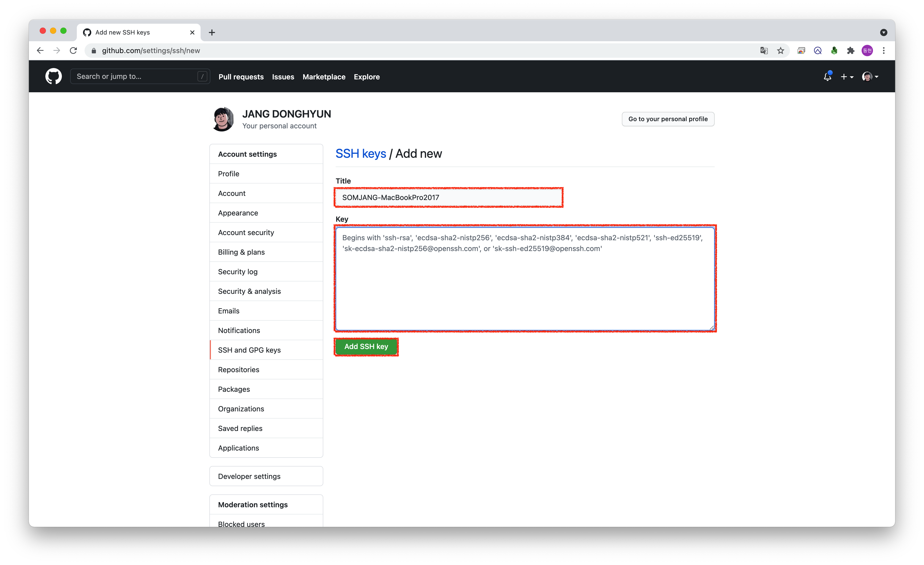The height and width of the screenshot is (565, 924).
Task: Click Go to your personal profile
Action: [x=668, y=119]
